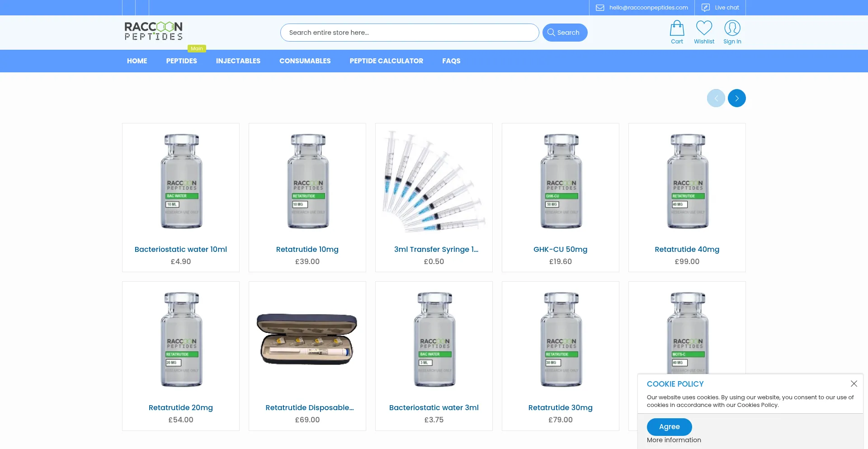Screen dimensions: 868x449
Task: Click the email envelope icon
Action: (600, 8)
